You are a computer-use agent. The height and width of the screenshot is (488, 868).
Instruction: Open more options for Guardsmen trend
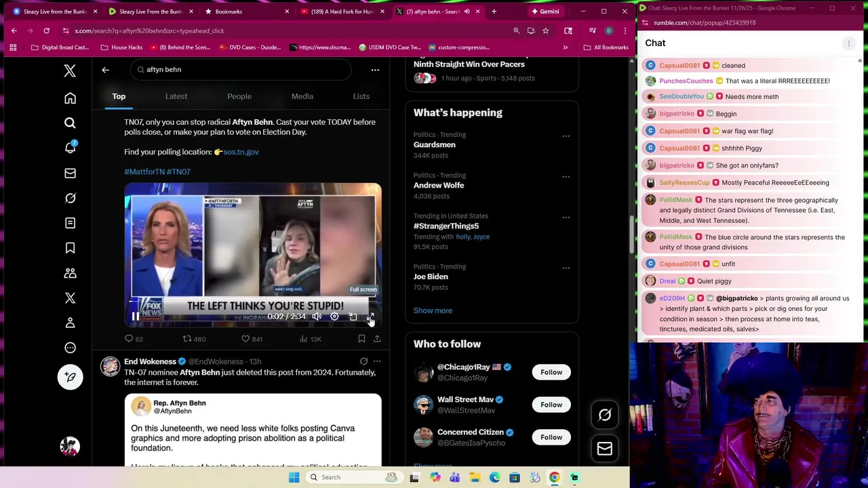566,136
